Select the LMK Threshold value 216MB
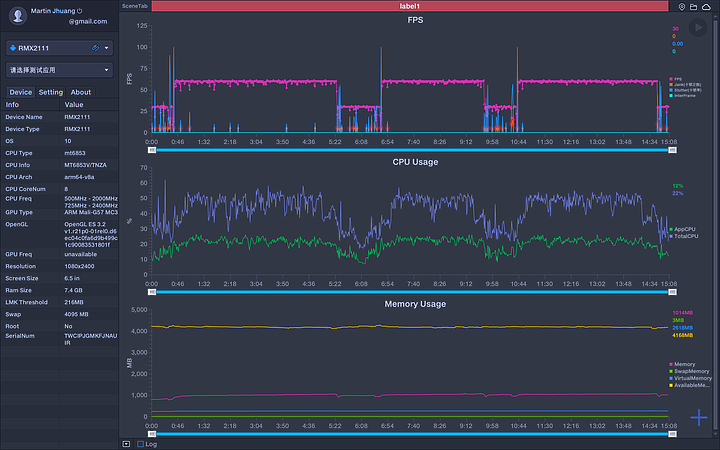The image size is (720, 450). (73, 302)
